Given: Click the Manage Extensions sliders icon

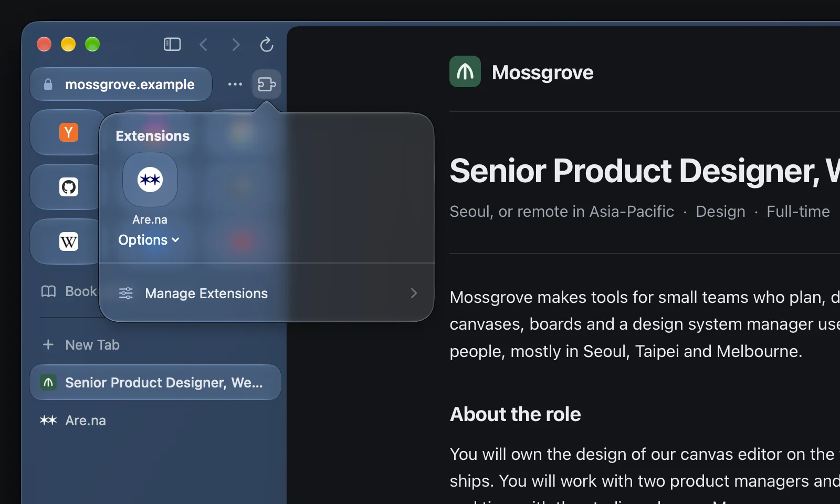Looking at the screenshot, I should tap(126, 293).
